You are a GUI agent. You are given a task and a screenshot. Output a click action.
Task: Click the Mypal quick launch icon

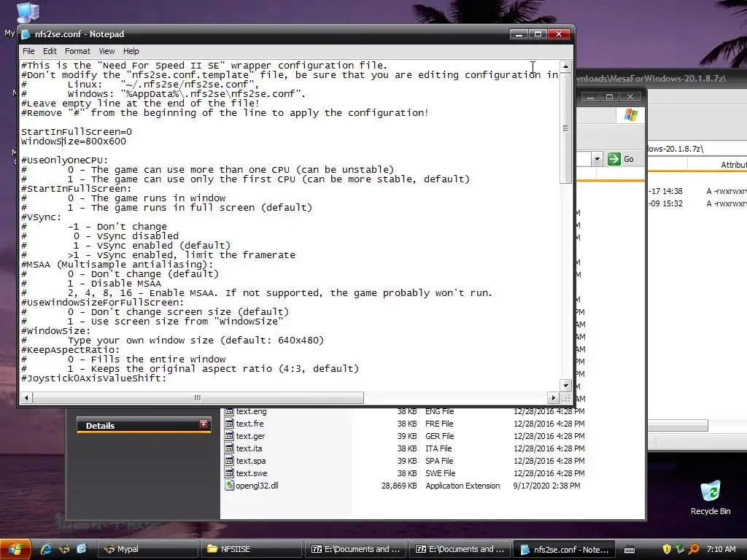pyautogui.click(x=64, y=549)
